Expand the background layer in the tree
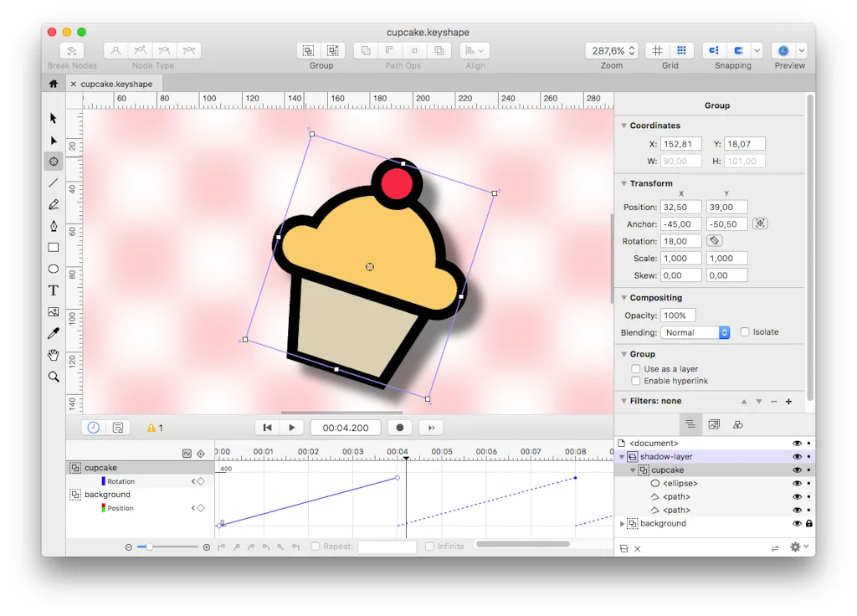Screen dimensions: 857x616 [622, 524]
